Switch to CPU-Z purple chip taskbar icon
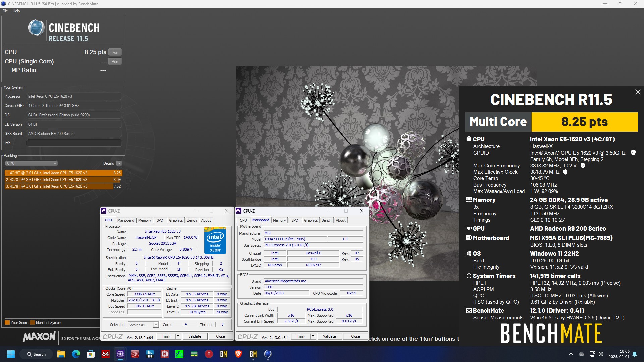644x362 pixels. (120, 354)
